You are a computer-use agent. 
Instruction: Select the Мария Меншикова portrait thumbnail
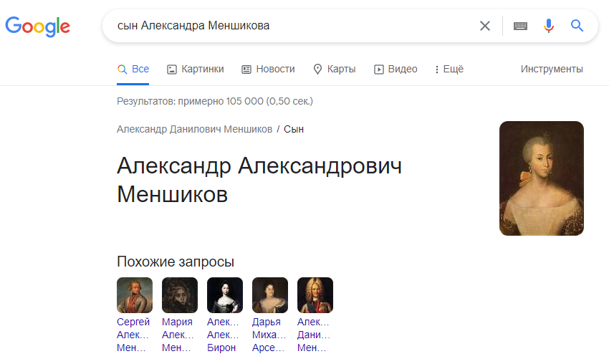179,294
